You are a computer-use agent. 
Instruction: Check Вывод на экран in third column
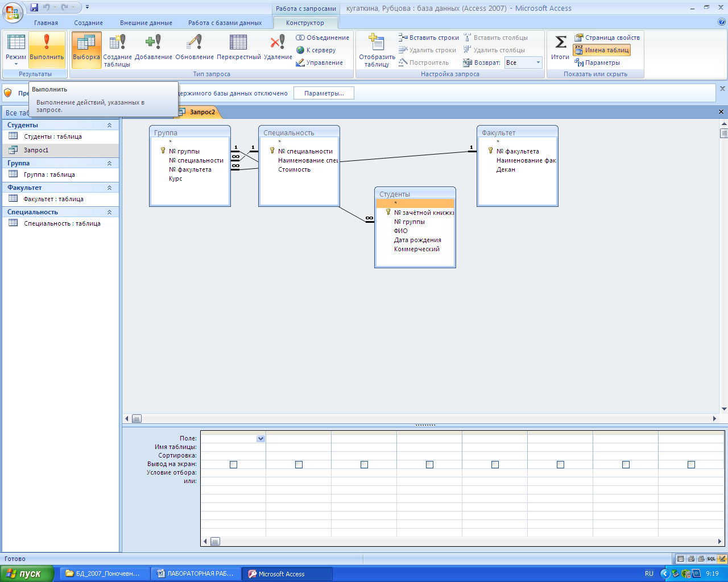point(364,464)
